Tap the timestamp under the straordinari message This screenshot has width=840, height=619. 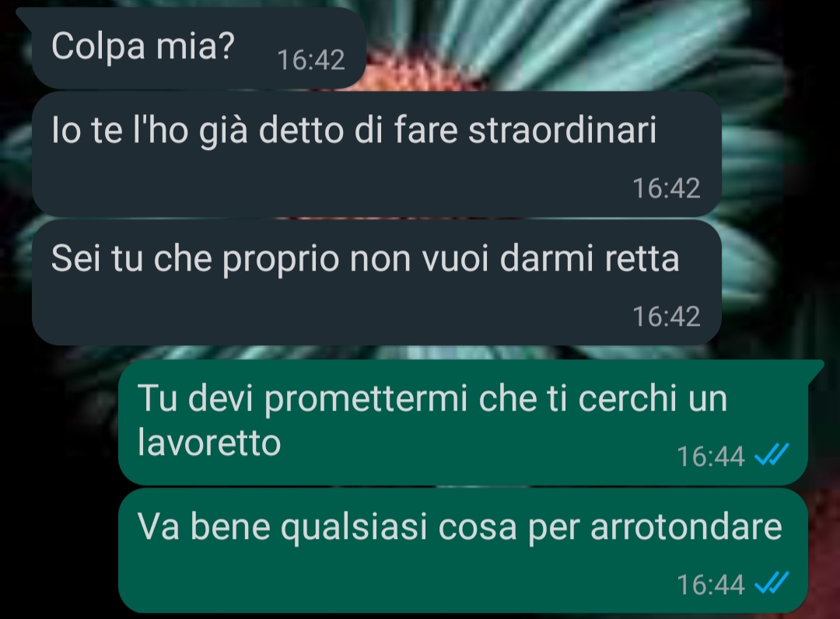tap(666, 188)
